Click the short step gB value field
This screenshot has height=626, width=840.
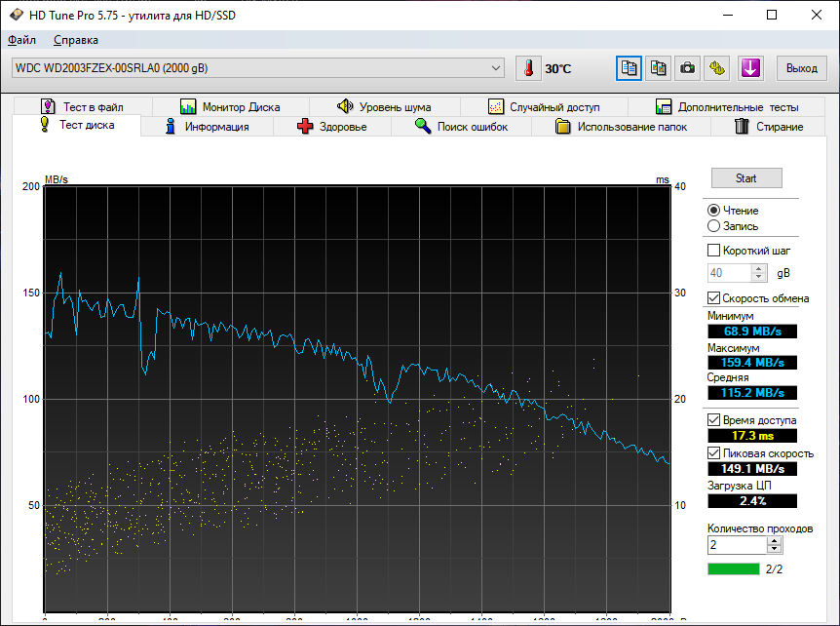click(x=729, y=273)
